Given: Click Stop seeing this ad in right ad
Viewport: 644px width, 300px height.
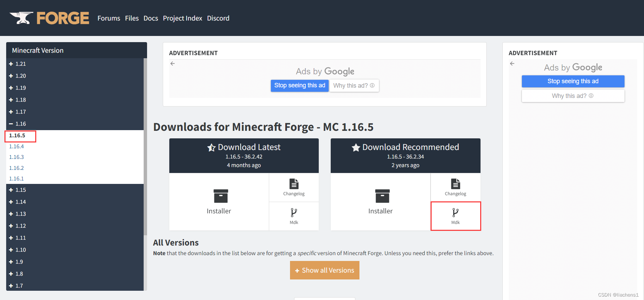Looking at the screenshot, I should tap(573, 81).
